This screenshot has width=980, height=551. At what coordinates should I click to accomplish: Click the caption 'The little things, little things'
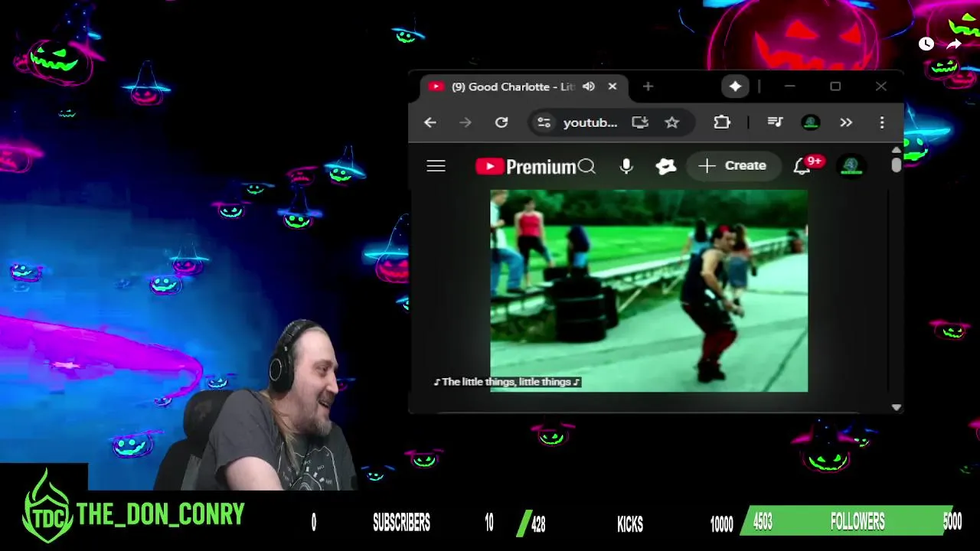coord(507,382)
